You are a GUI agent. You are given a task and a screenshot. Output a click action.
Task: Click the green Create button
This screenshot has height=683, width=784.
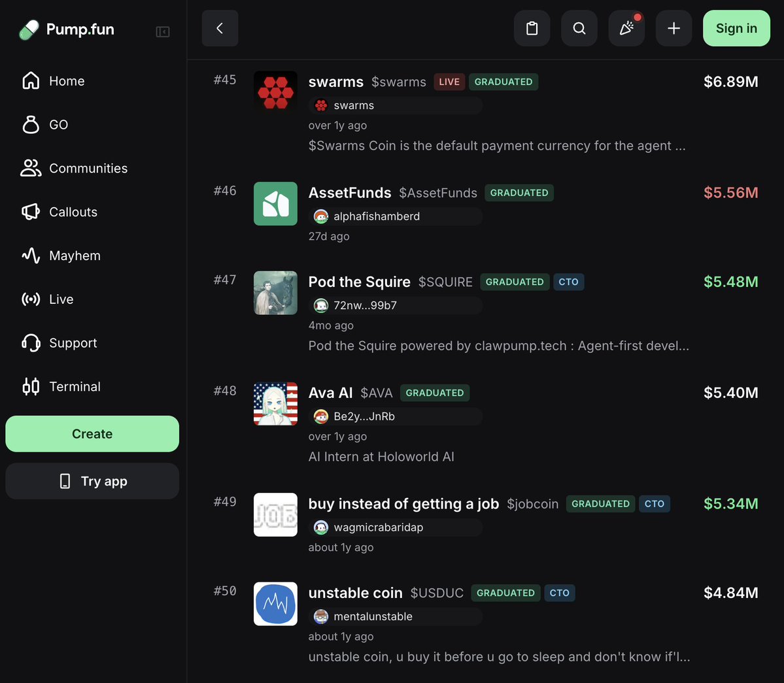point(92,434)
